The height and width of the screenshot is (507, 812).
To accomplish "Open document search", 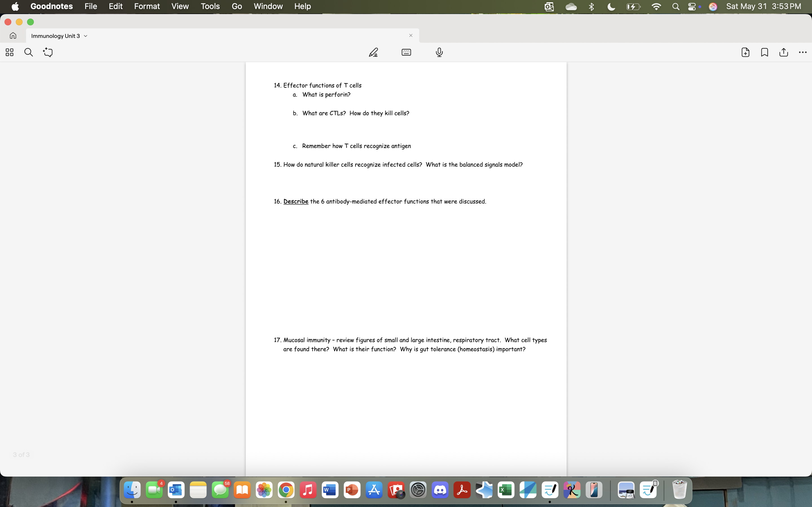I will click(x=28, y=52).
